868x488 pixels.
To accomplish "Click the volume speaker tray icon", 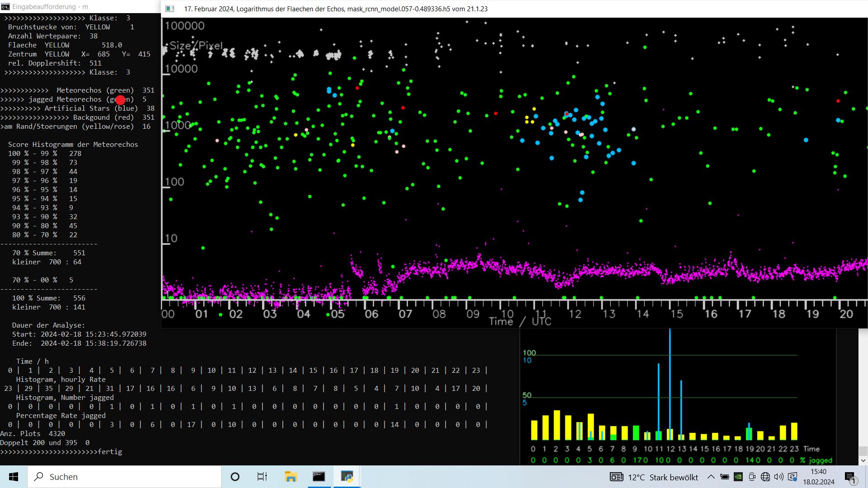I will point(778,477).
